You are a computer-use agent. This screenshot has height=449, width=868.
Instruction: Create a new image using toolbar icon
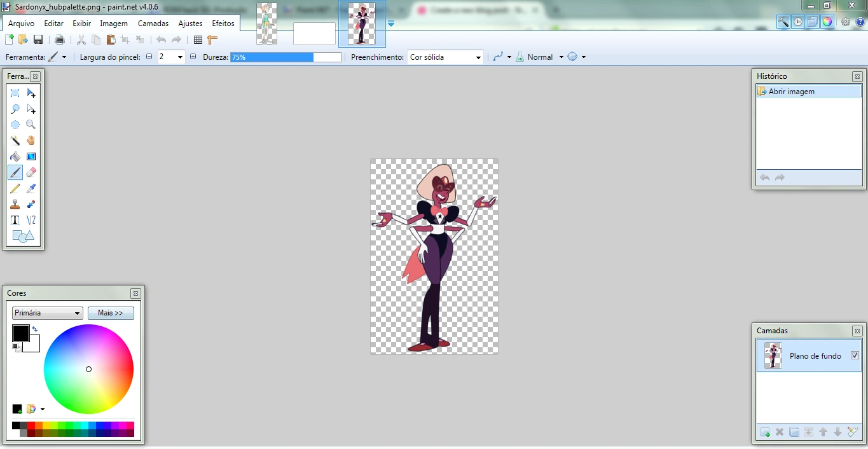[10, 39]
